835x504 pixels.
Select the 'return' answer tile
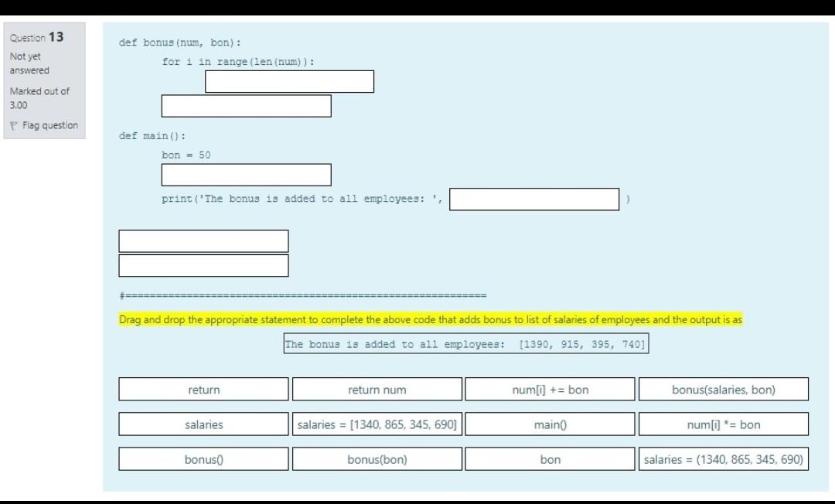pyautogui.click(x=203, y=389)
